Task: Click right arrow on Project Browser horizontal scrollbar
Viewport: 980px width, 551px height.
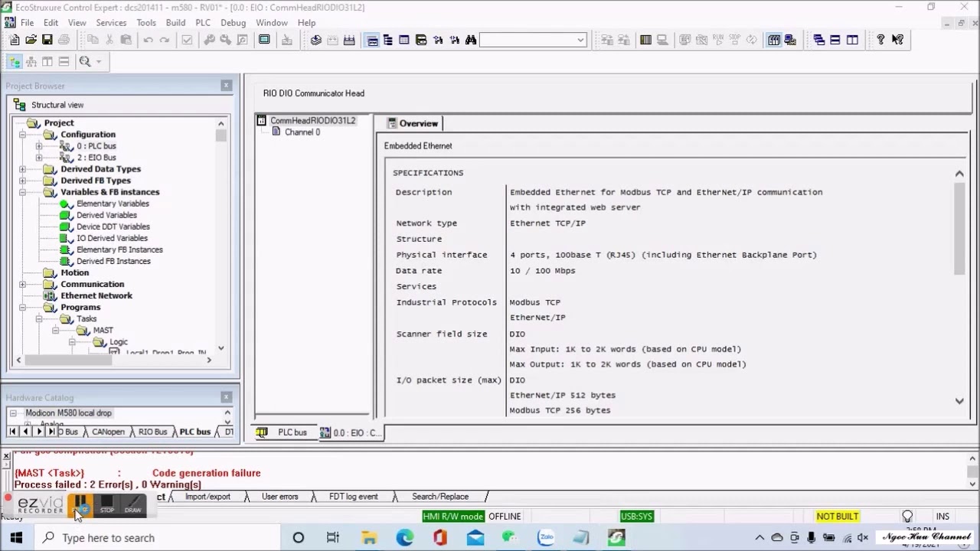Action: (208, 360)
